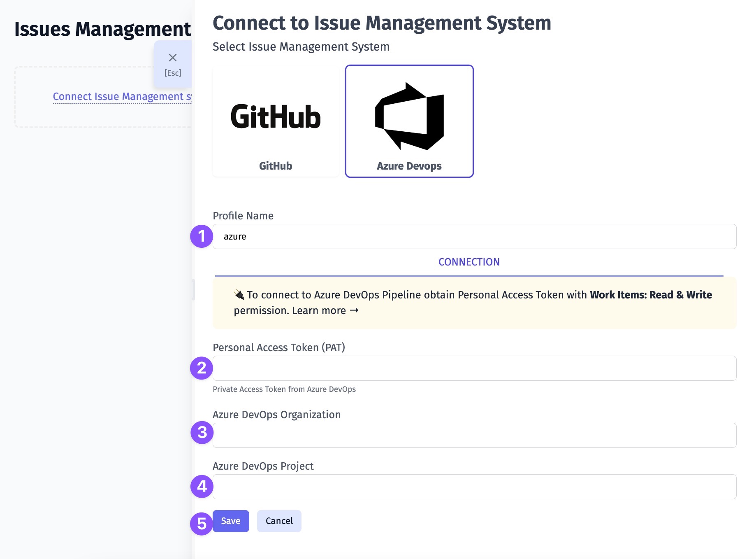Click the plug icon in the info banner

pyautogui.click(x=239, y=295)
